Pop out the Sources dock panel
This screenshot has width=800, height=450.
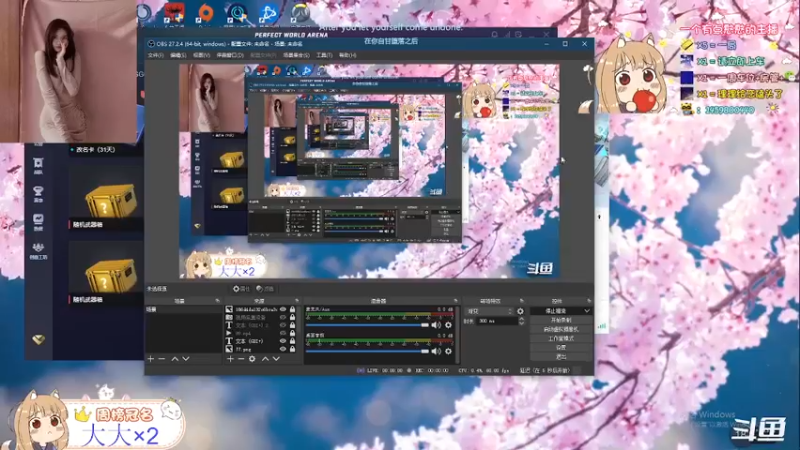click(x=297, y=301)
